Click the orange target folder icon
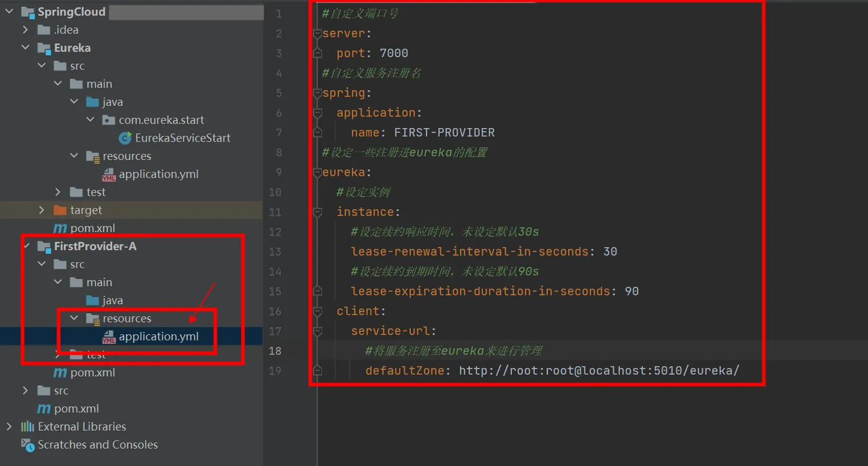This screenshot has height=466, width=868. click(60, 210)
